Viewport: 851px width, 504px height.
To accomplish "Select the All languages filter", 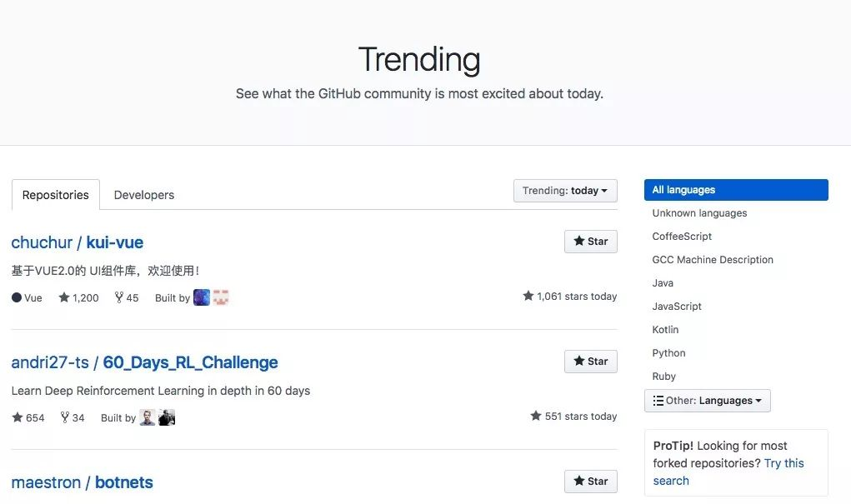I will (683, 189).
